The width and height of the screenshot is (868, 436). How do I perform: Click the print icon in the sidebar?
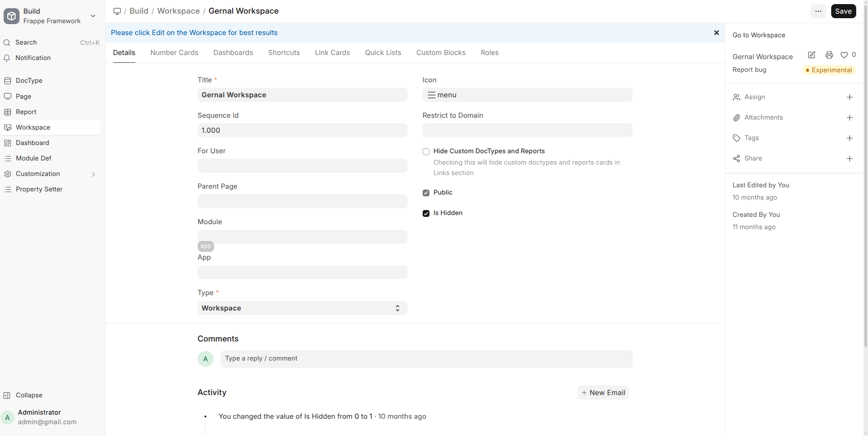tap(829, 55)
